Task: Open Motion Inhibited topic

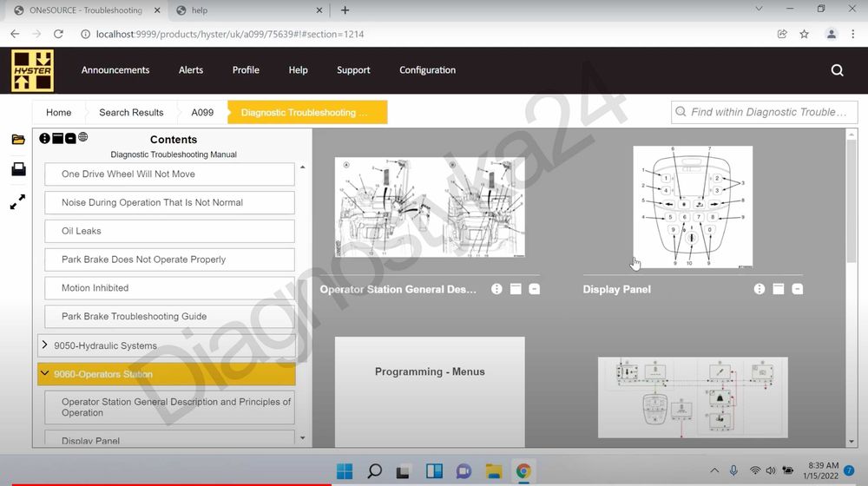Action: coord(169,288)
